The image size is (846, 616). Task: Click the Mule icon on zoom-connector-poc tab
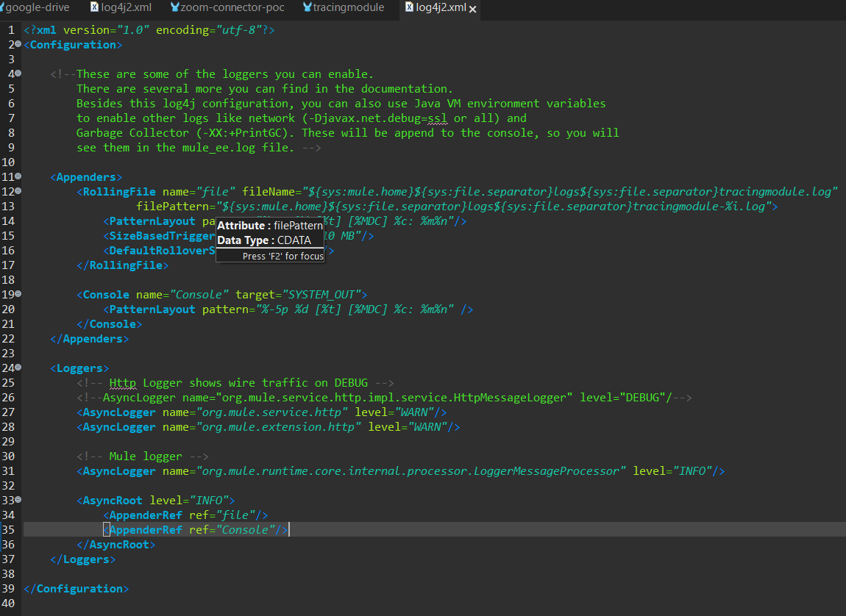(x=174, y=8)
